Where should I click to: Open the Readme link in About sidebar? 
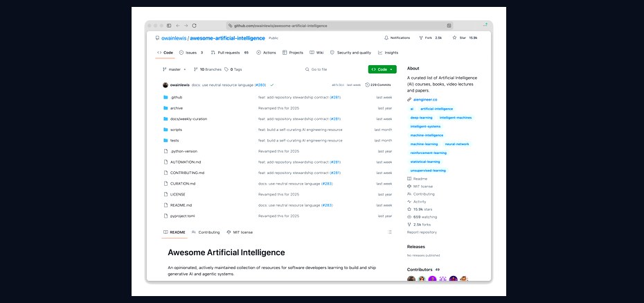point(418,179)
